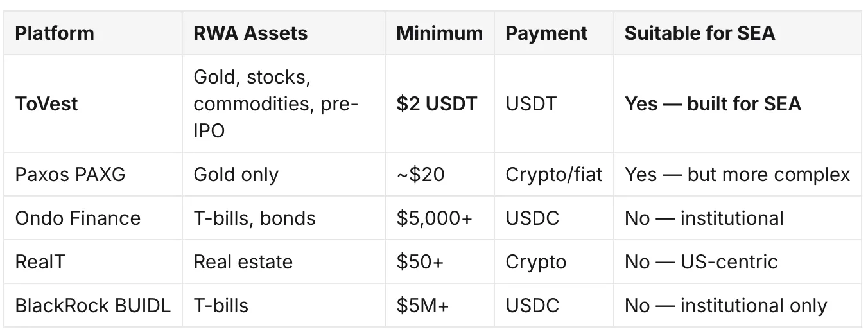Click the Minimum column header

click(439, 33)
